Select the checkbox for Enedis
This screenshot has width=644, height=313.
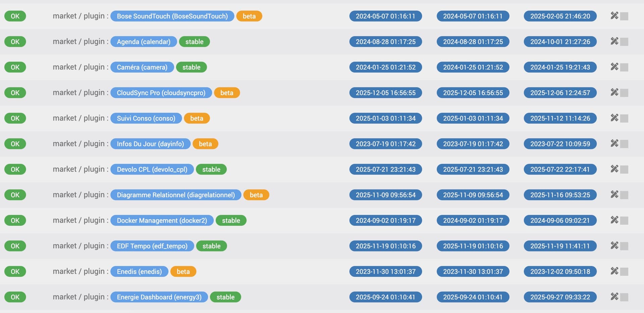[624, 272]
